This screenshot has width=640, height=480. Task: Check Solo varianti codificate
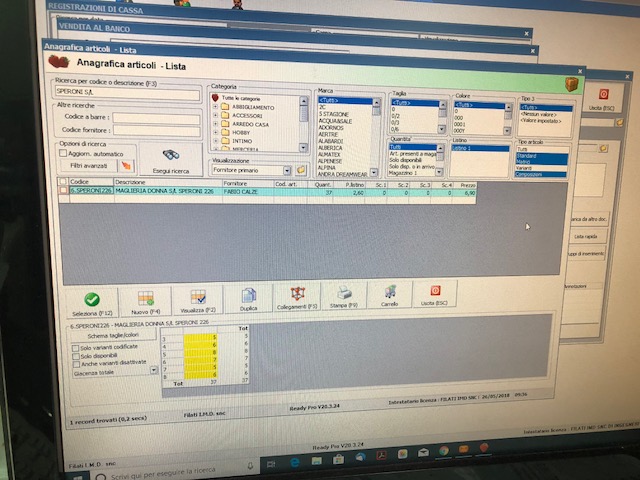tap(75, 348)
